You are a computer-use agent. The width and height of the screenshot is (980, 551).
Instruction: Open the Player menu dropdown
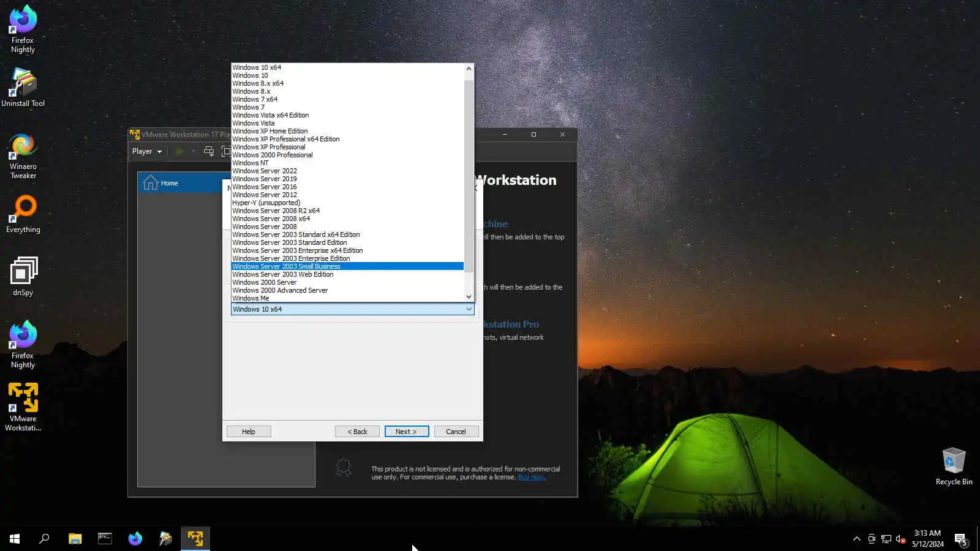(x=147, y=151)
